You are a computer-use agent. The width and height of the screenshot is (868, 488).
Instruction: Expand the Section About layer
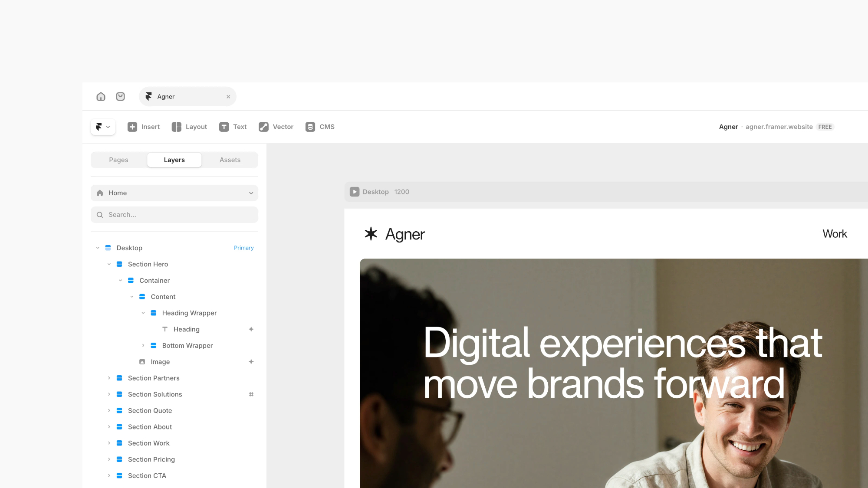pyautogui.click(x=109, y=427)
